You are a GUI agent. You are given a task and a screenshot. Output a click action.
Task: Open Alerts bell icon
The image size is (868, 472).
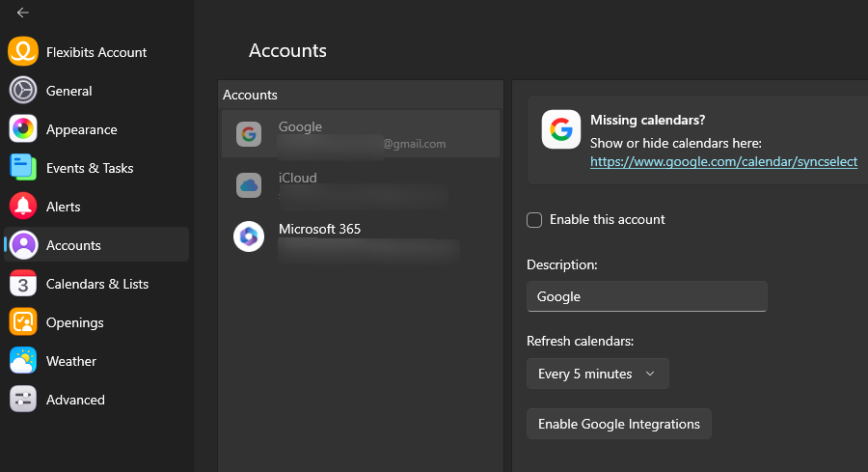(23, 207)
